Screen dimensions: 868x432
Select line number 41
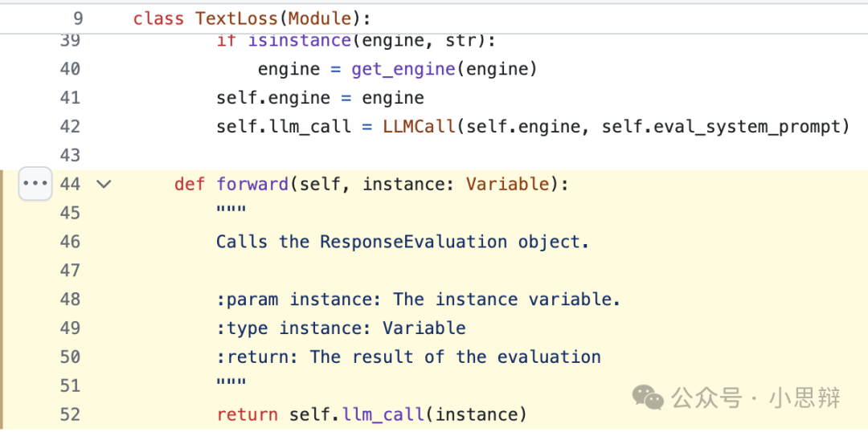coord(70,98)
